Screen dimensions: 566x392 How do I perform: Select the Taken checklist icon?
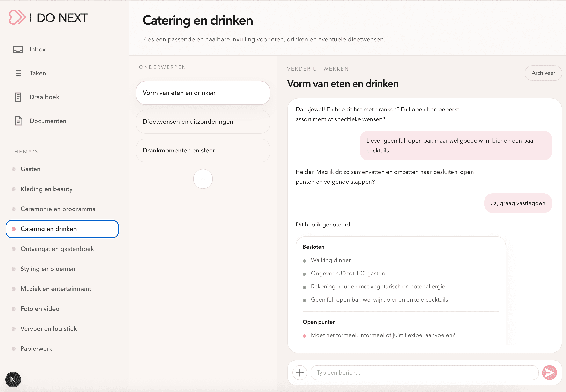[19, 73]
